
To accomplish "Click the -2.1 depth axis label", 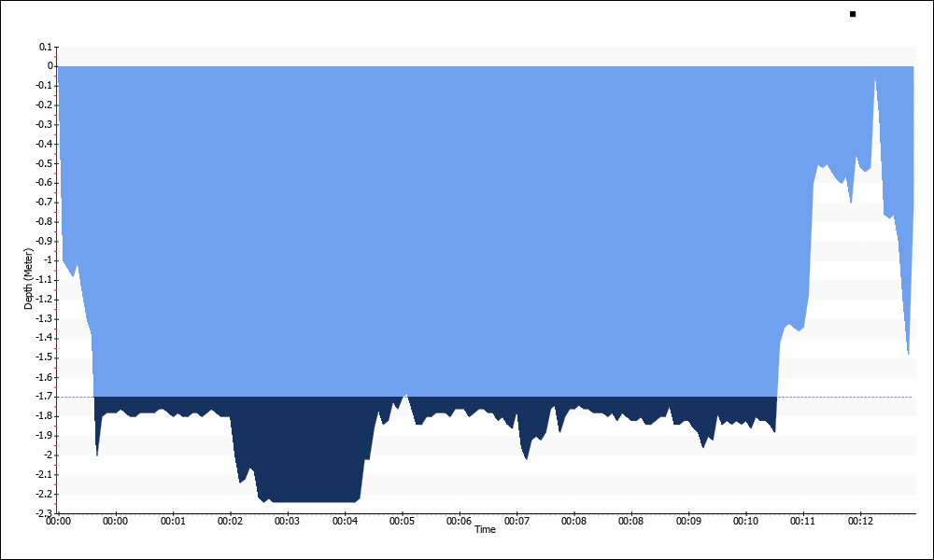I will [44, 474].
